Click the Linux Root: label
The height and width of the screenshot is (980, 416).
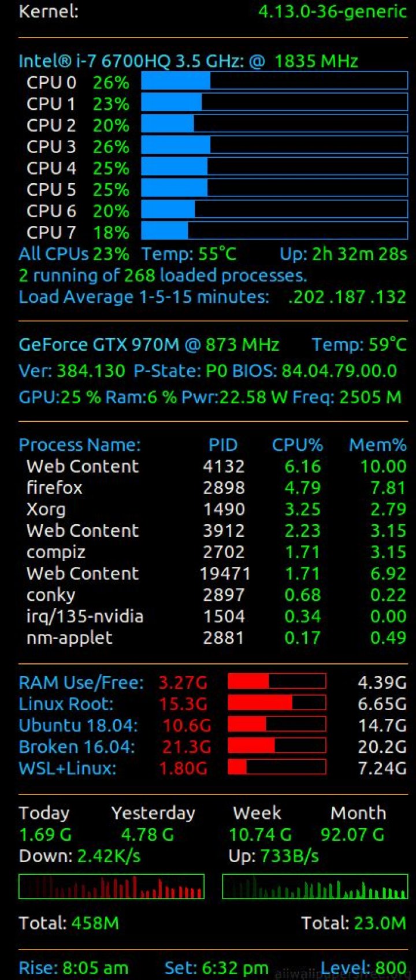[66, 704]
